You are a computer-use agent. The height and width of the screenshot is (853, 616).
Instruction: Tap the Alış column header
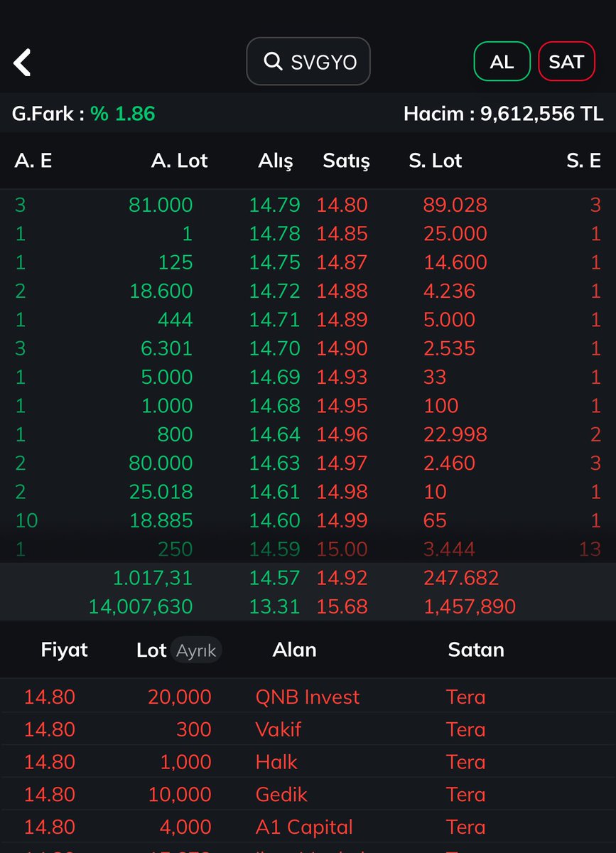pos(276,161)
